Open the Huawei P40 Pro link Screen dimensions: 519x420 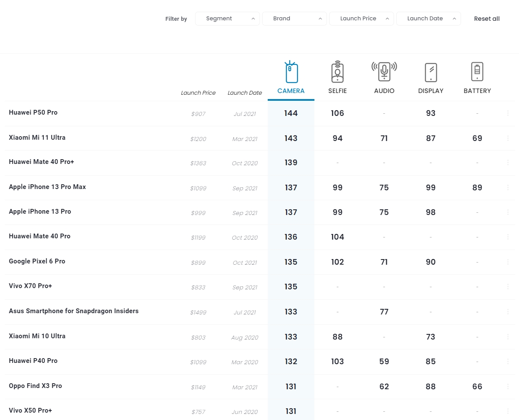[33, 361]
